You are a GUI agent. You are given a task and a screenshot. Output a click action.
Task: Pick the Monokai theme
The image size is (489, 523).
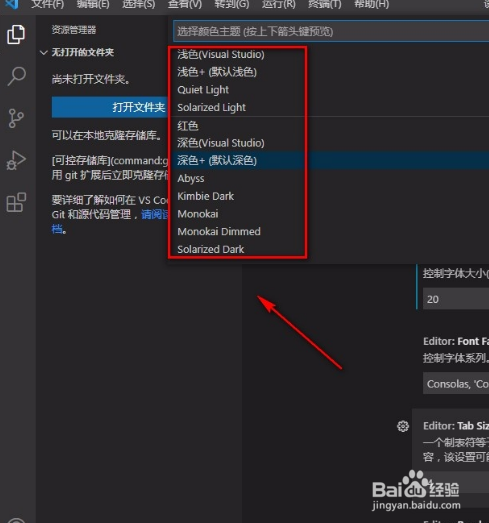(198, 214)
